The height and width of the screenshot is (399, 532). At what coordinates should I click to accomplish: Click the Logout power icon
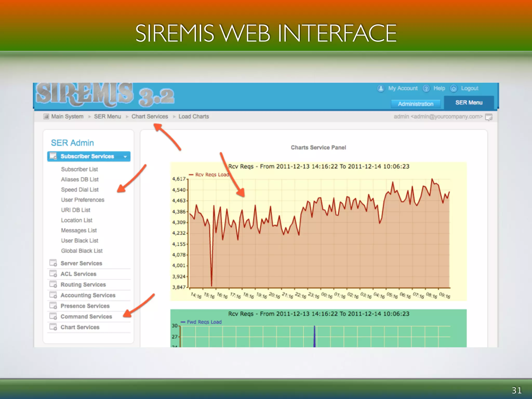point(454,89)
